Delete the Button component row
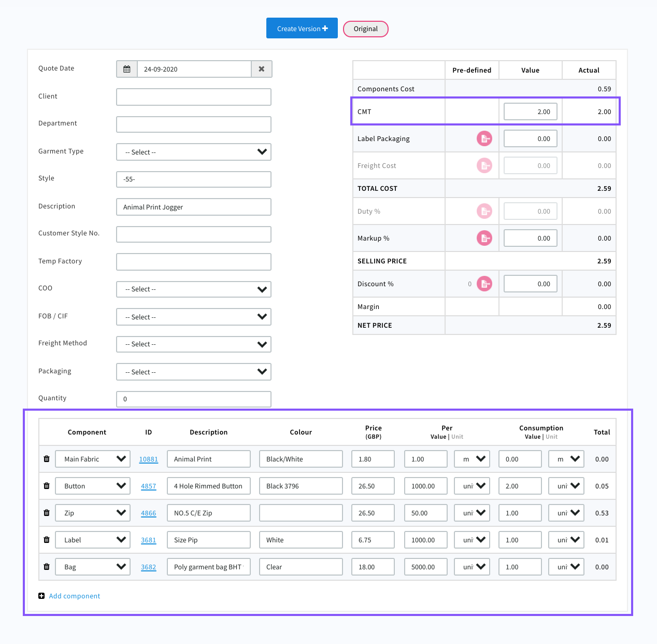Screen dimensions: 657x644 [x=47, y=486]
